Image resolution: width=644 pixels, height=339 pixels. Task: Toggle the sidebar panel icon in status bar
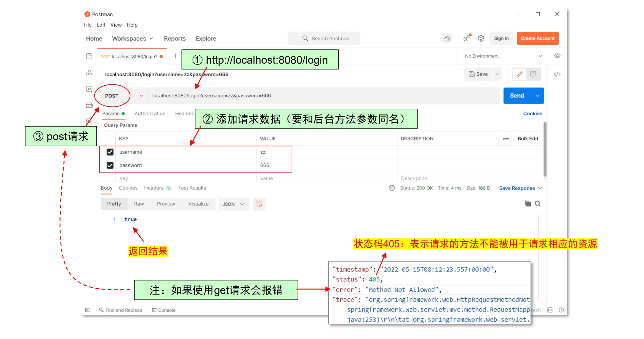tap(88, 310)
